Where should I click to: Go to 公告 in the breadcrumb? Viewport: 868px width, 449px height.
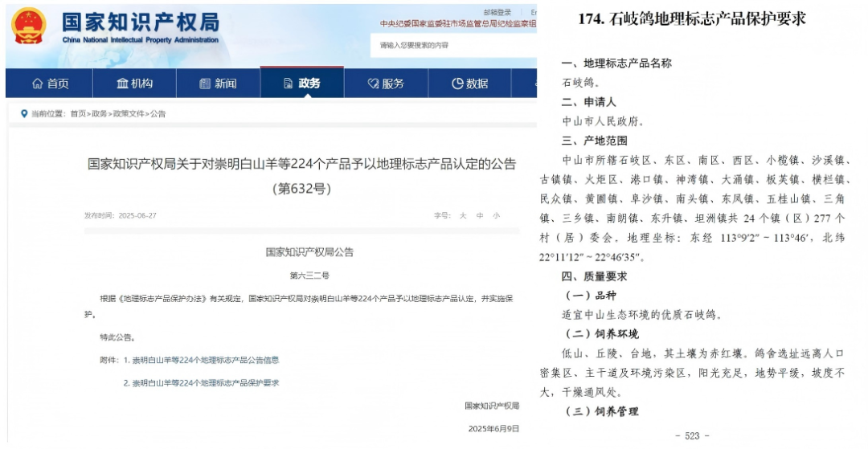[x=158, y=113]
